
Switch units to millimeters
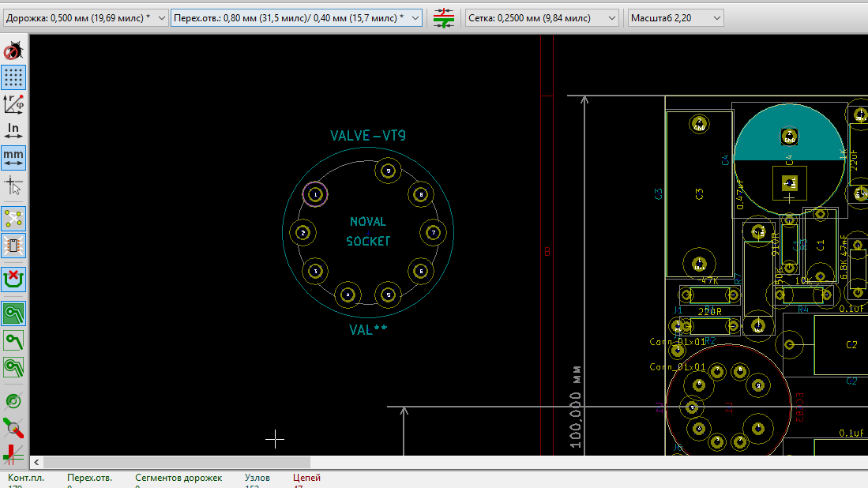pyautogui.click(x=13, y=157)
